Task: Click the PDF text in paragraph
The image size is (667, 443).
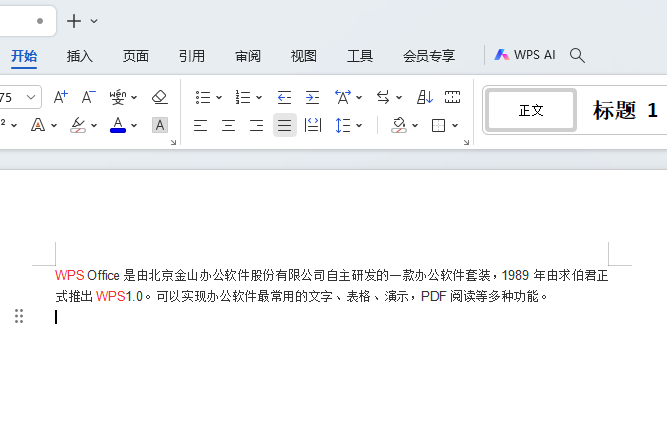Action: coord(433,296)
